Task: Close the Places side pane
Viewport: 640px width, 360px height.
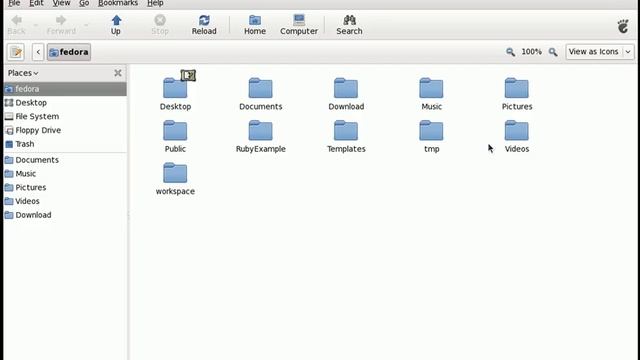Action: coord(118,73)
